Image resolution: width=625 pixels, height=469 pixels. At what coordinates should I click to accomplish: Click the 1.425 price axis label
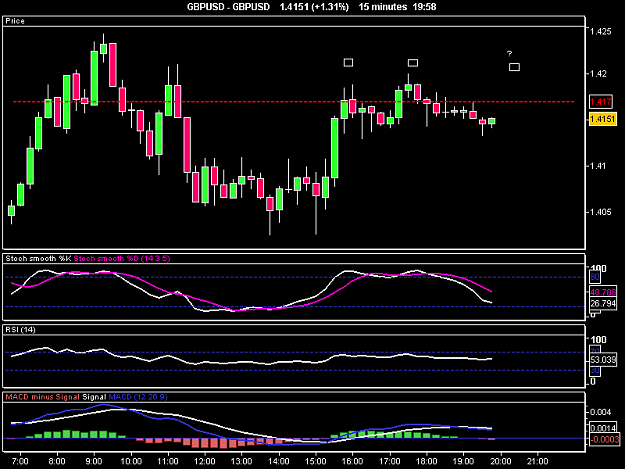(601, 31)
